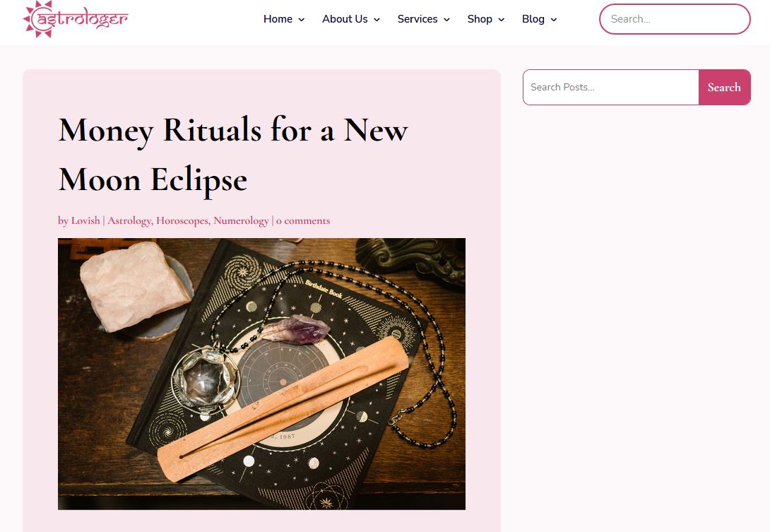Open the Blog menu item
The width and height of the screenshot is (770, 532).
pos(533,19)
